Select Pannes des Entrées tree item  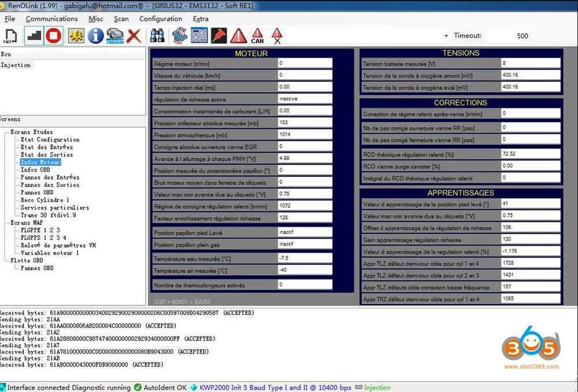coord(50,177)
